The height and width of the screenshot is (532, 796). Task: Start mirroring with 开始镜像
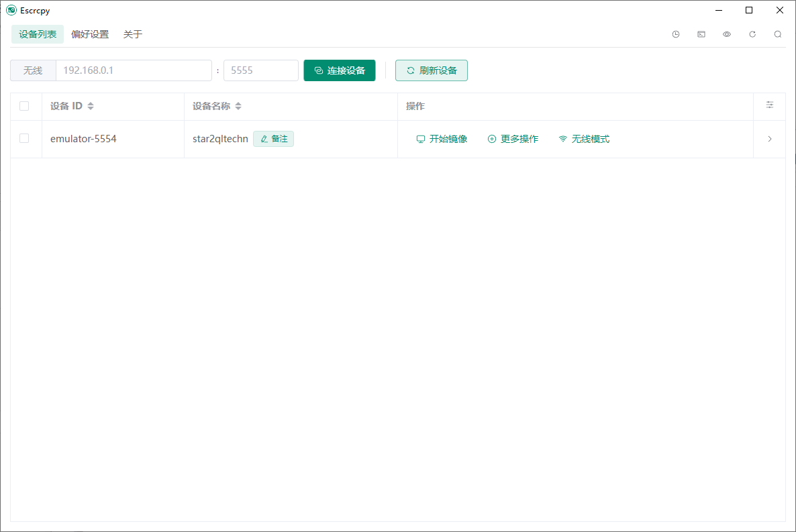[442, 140]
